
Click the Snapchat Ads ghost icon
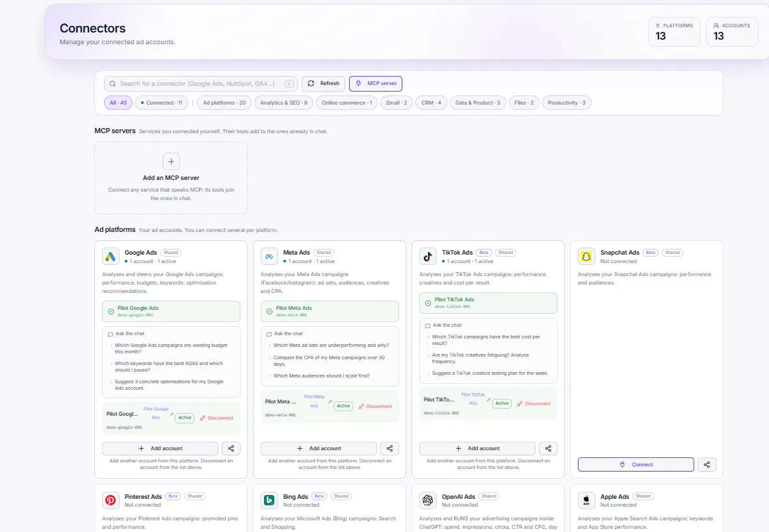(x=586, y=256)
